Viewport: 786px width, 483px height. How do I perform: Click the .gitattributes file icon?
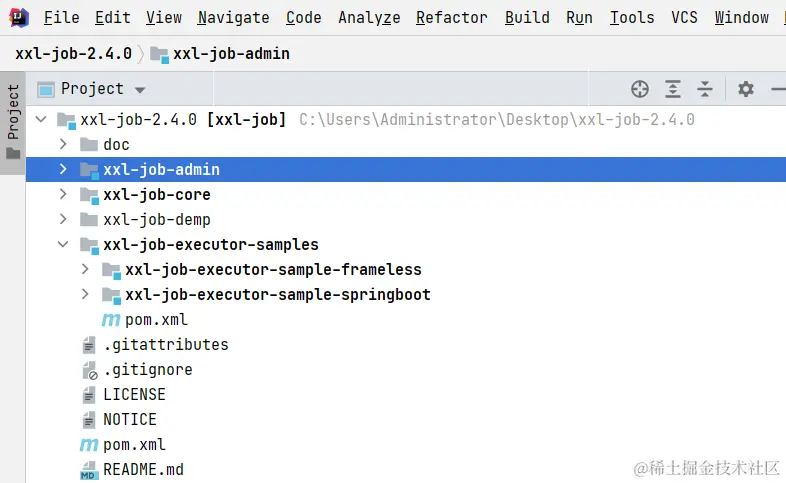tap(89, 345)
